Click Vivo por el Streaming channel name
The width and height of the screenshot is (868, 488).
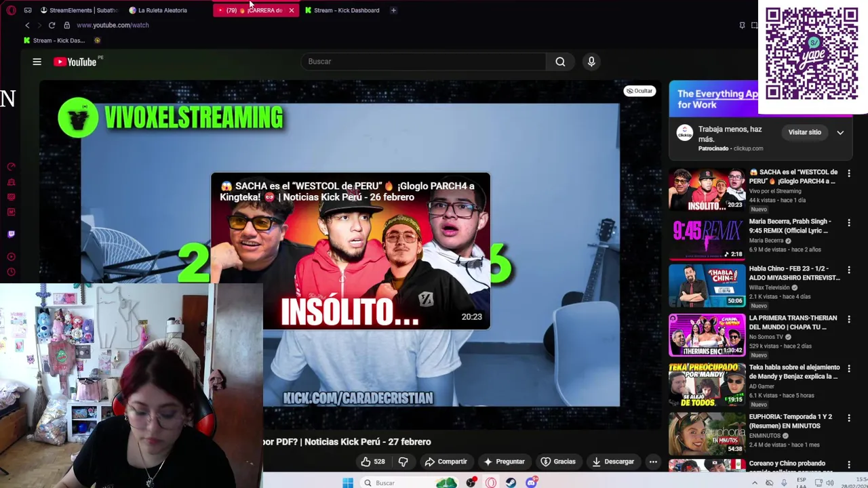[x=775, y=191]
